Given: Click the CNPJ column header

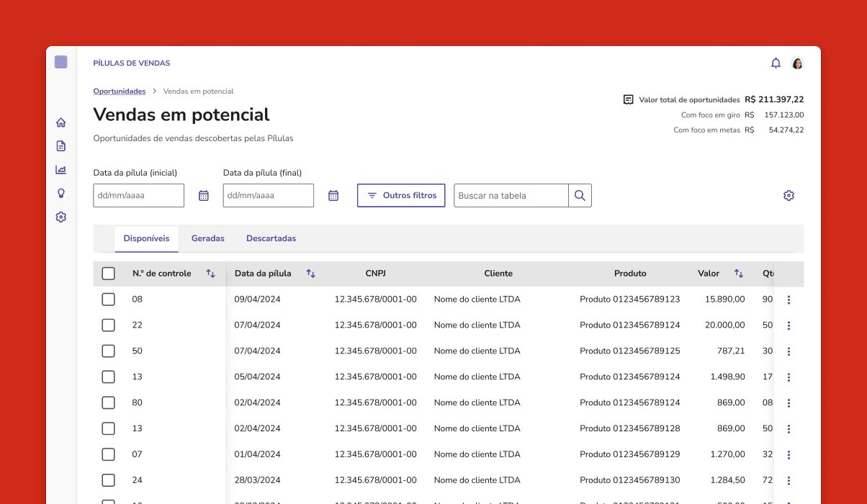Looking at the screenshot, I should pos(376,274).
